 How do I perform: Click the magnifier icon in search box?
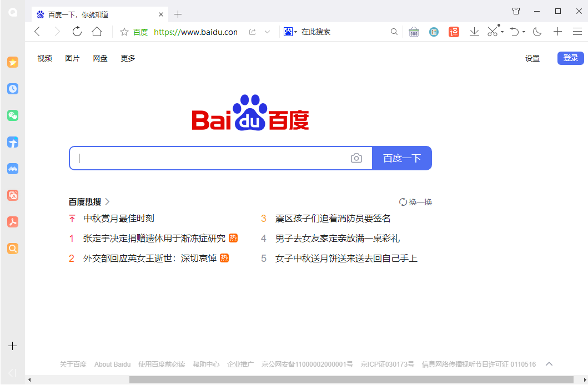click(x=394, y=32)
